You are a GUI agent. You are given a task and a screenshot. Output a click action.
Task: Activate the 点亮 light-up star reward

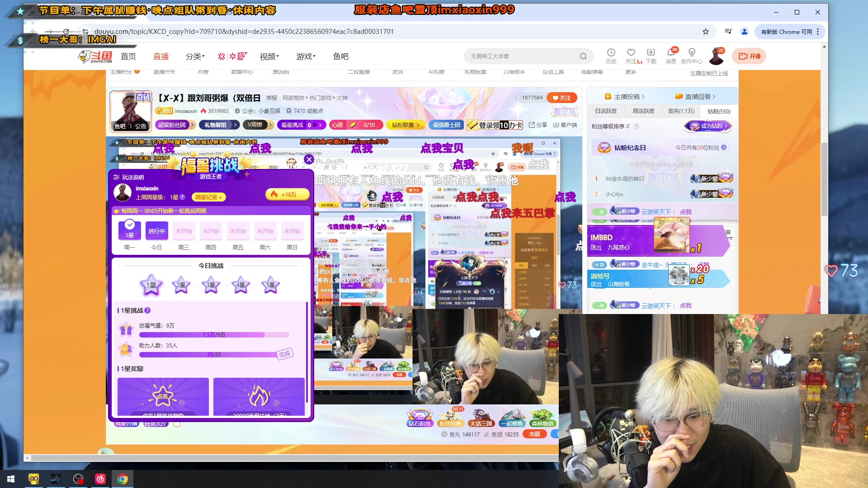click(x=163, y=397)
